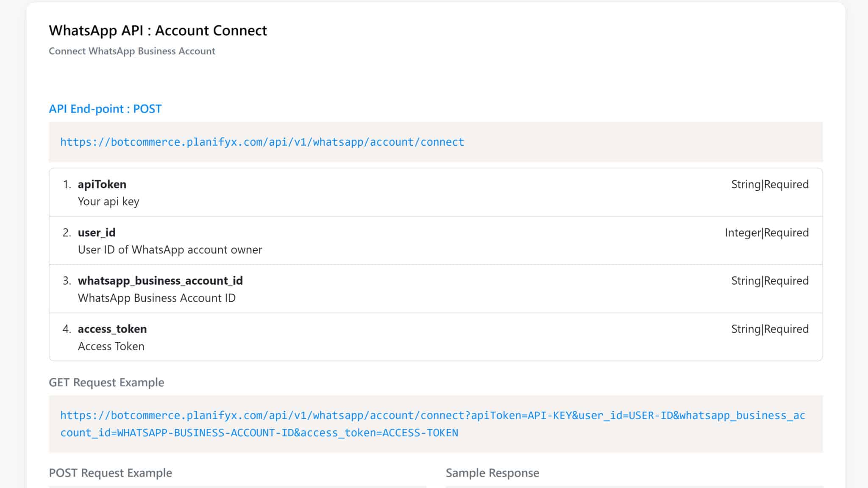Click the "API End-point : POST" heading

click(x=105, y=109)
